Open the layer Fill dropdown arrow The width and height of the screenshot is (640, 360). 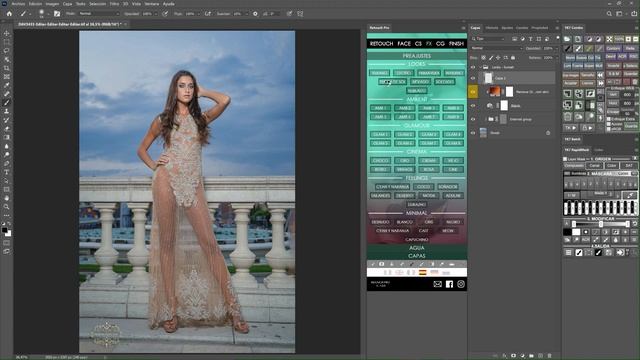[x=556, y=58]
